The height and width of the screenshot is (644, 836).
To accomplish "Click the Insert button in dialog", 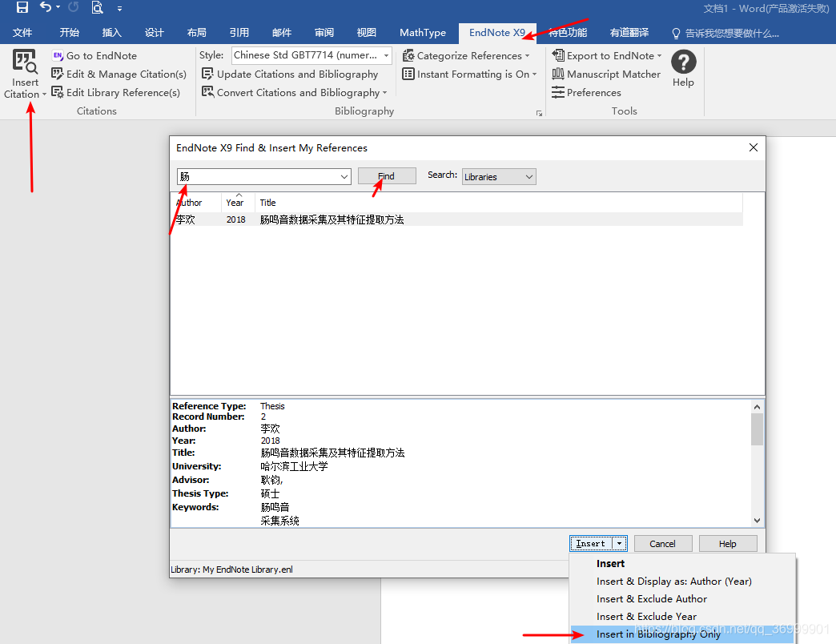I will point(591,543).
